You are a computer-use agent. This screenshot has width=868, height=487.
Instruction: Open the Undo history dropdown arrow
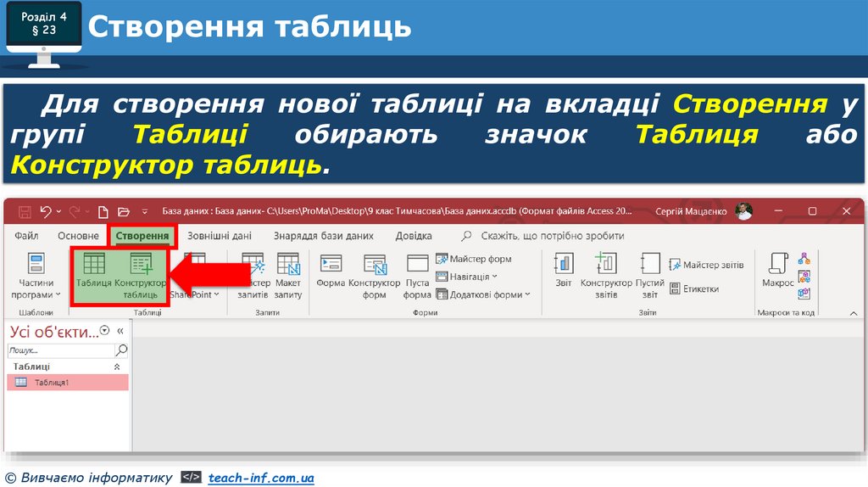pos(58,211)
